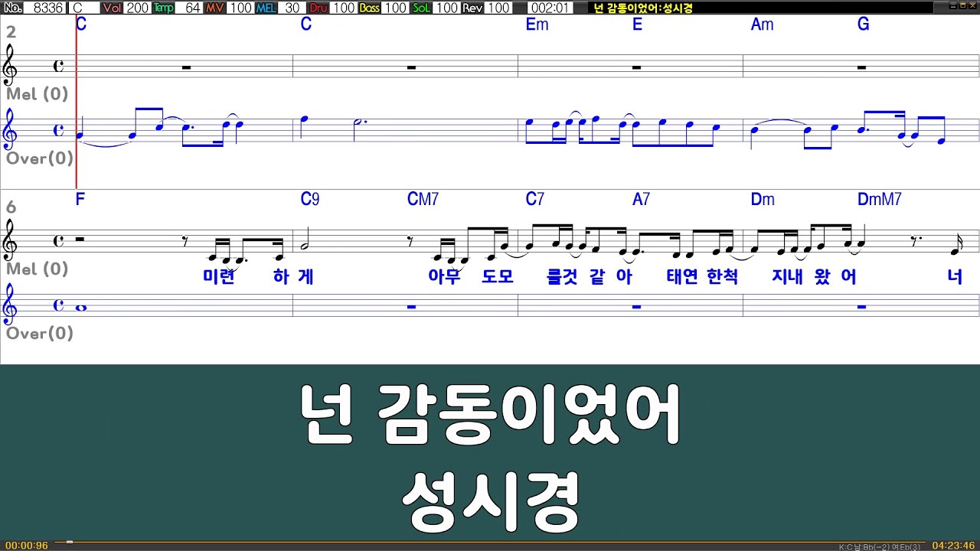980x551 pixels.
Task: Click the MEL value 30
Action: pos(291,8)
